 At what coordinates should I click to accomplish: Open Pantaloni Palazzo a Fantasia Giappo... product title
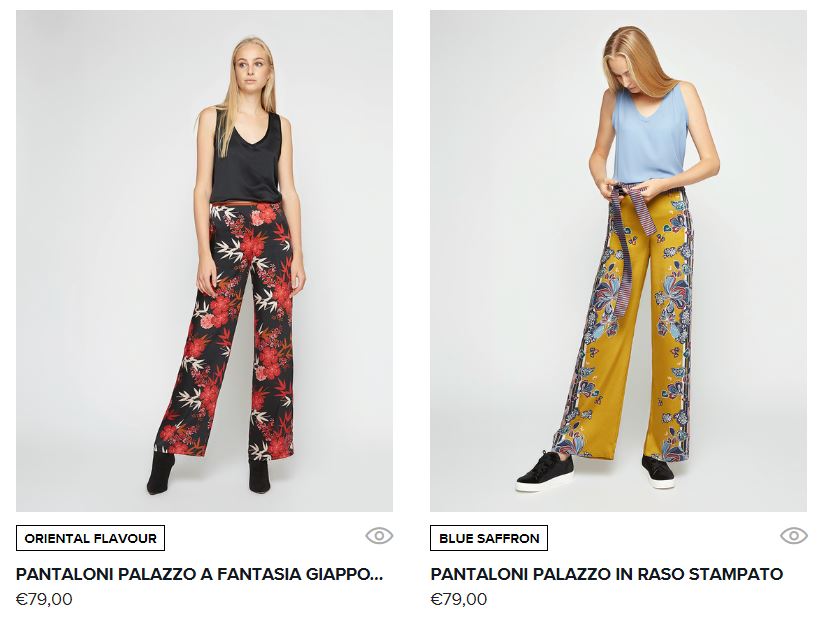click(199, 574)
